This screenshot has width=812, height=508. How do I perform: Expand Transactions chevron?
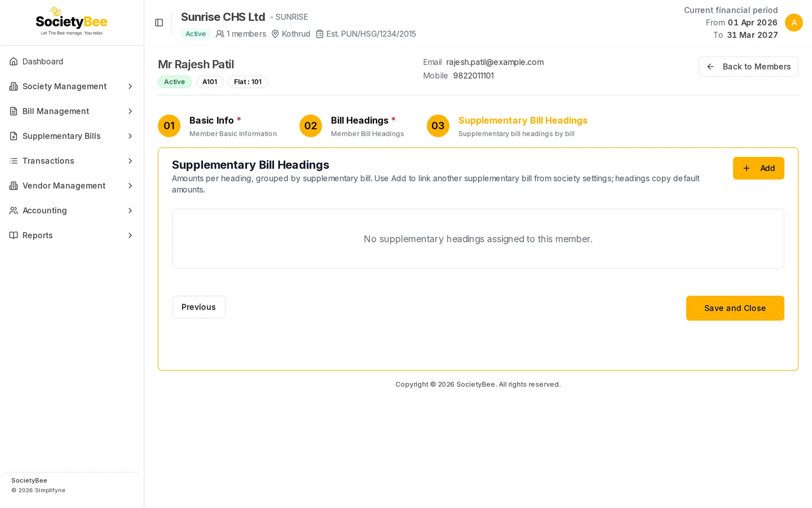coord(130,161)
